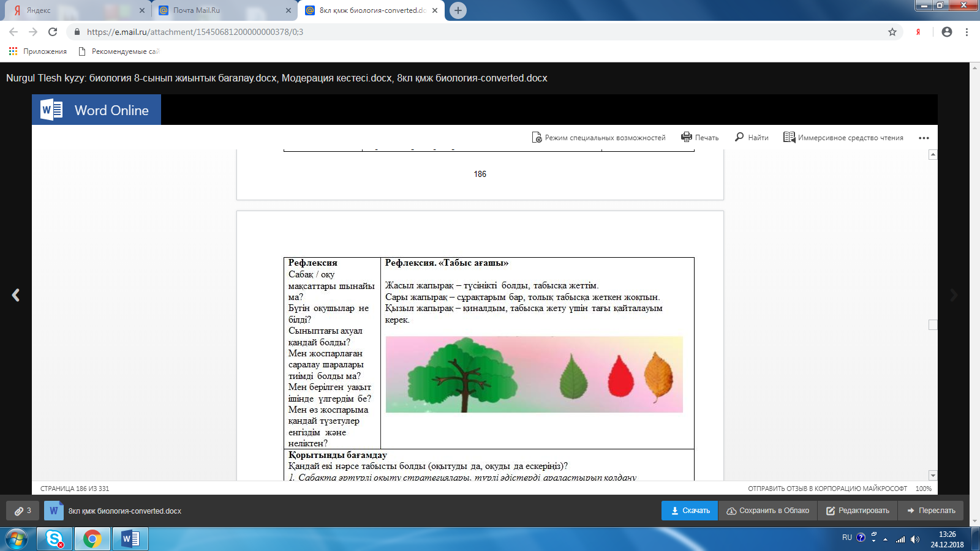Open the Word Online more options ellipsis
980x551 pixels.
(924, 138)
